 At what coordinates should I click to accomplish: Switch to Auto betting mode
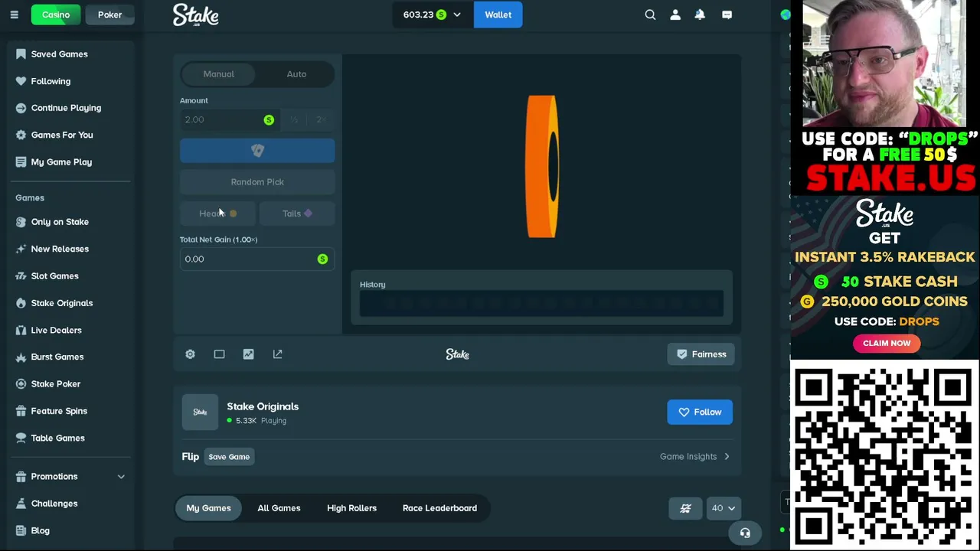point(296,74)
